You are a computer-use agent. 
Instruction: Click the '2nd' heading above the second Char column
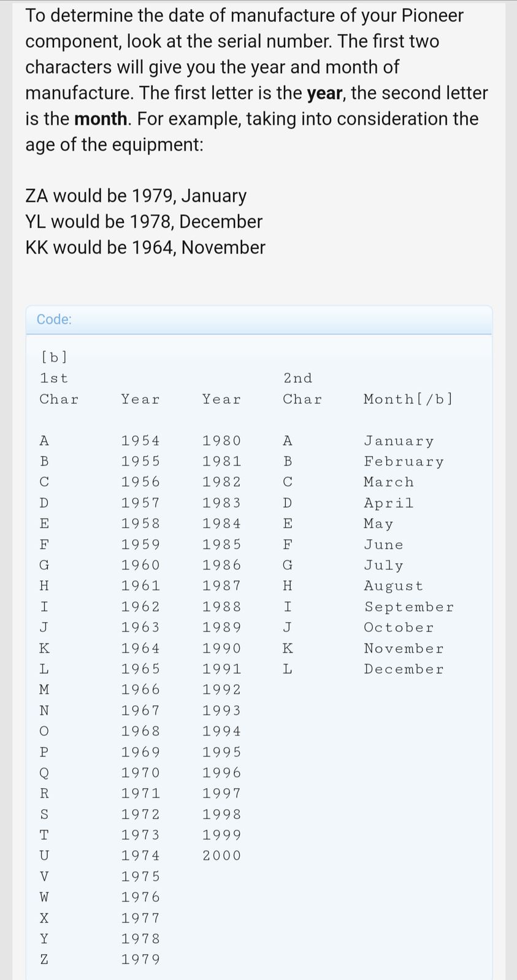click(298, 378)
